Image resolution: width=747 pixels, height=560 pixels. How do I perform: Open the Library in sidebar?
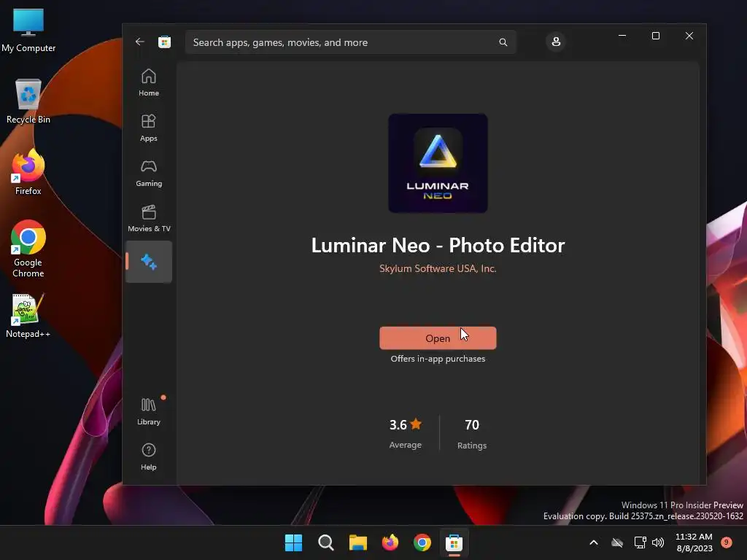[149, 411]
